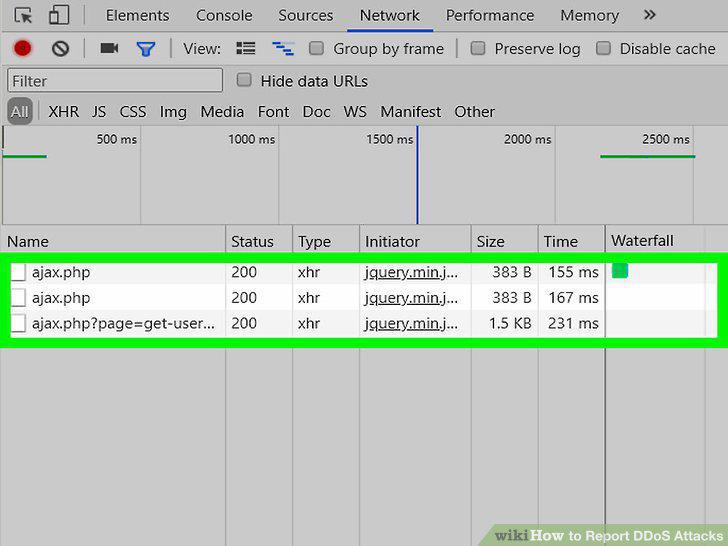Screen dimensions: 728x546
Task: Expand more tabs with the double chevron
Action: click(x=650, y=15)
